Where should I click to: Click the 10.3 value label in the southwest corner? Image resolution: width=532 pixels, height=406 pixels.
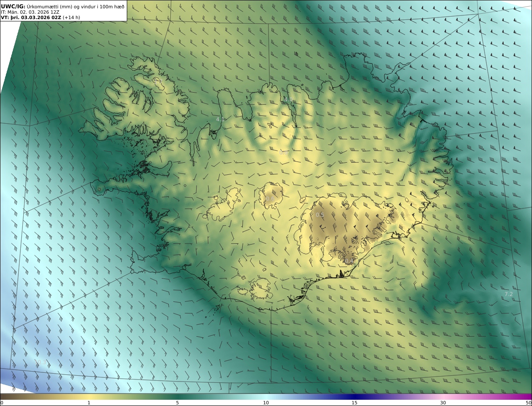click(x=41, y=362)
